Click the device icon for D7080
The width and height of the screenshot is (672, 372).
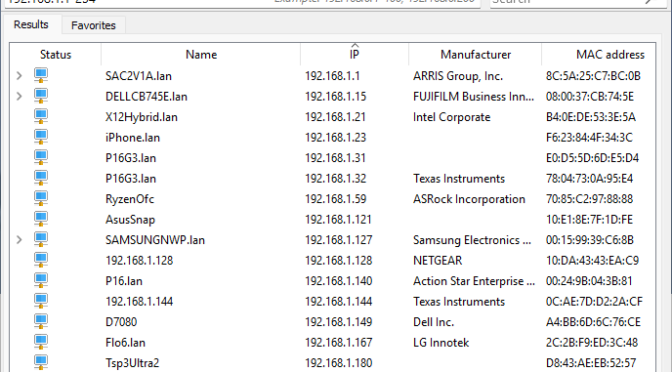[x=41, y=322]
